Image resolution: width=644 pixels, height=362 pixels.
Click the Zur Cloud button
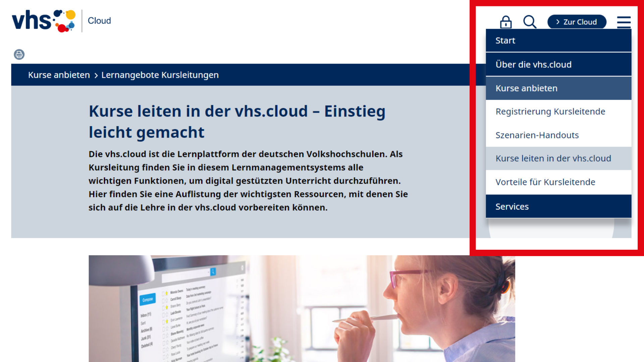[x=577, y=22]
